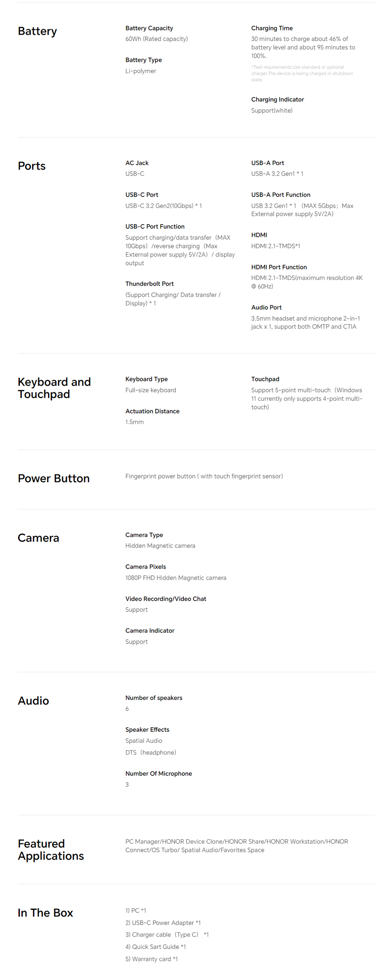The width and height of the screenshot is (375, 980).
Task: Click the Charging Indicator label
Action: [x=277, y=99]
